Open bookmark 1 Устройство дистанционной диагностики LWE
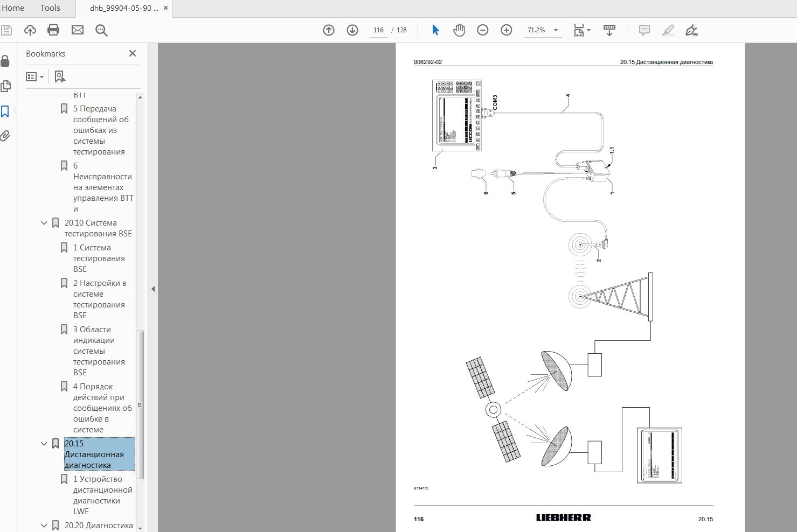Viewport: 797px width, 532px height. tap(103, 495)
